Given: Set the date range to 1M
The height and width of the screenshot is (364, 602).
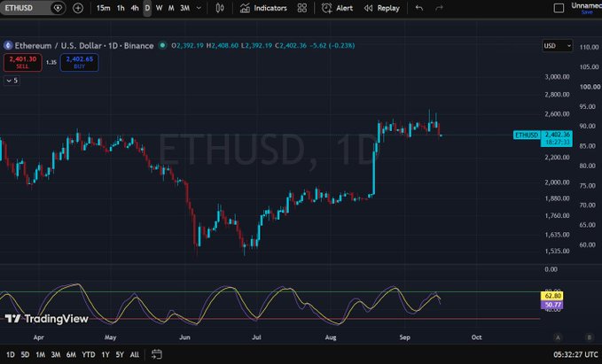Looking at the screenshot, I should pos(40,354).
